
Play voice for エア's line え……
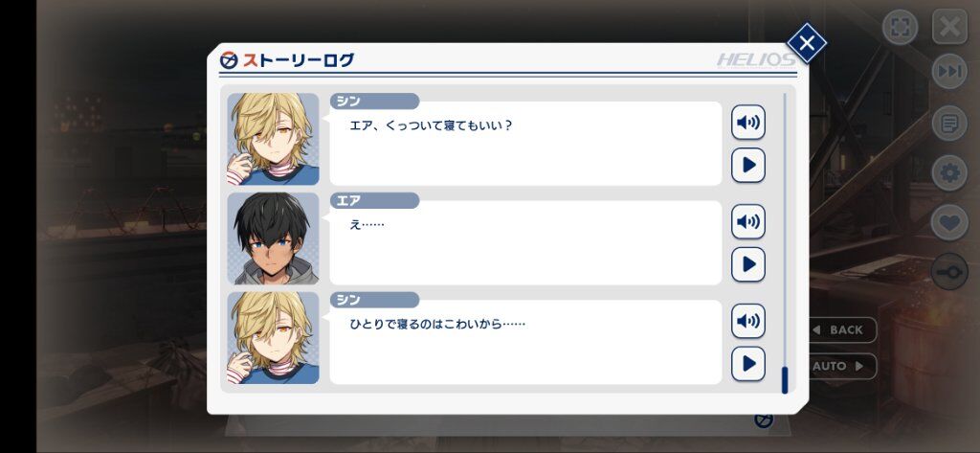coord(748,221)
